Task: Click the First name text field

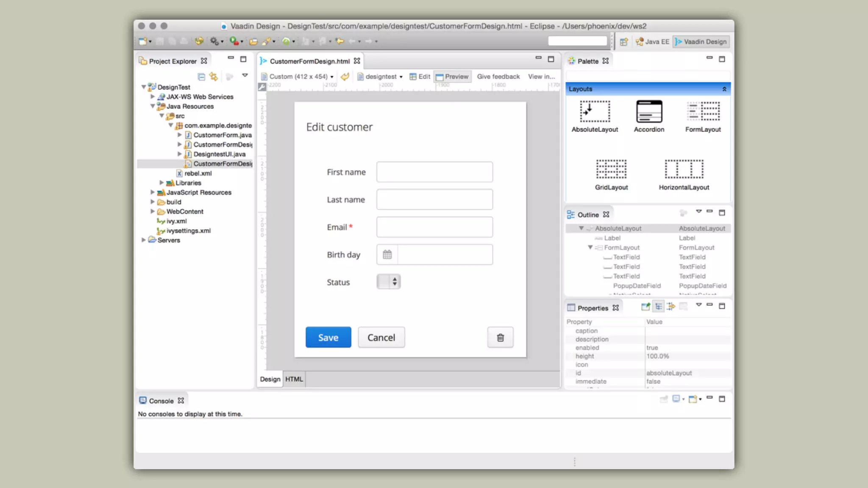Action: pyautogui.click(x=434, y=172)
